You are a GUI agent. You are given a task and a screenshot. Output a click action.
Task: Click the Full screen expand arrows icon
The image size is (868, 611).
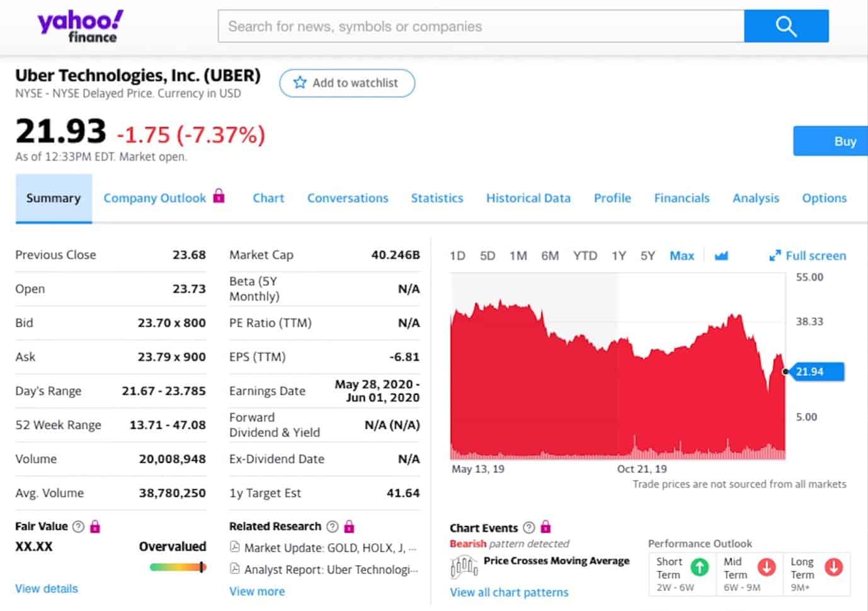coord(775,256)
